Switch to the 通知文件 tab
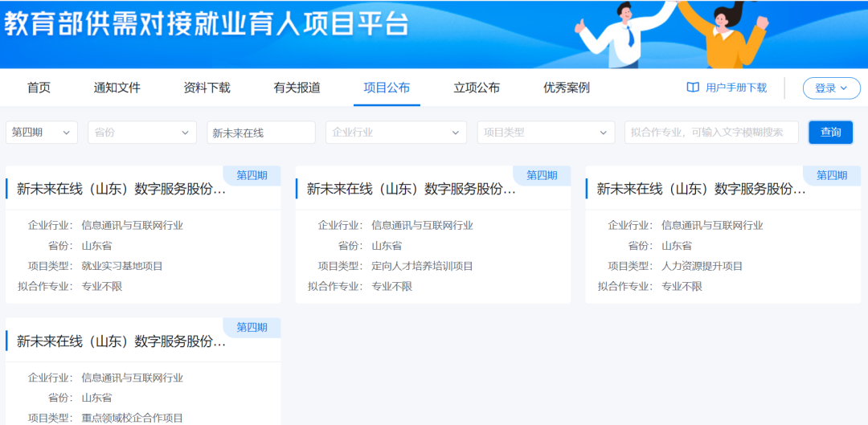This screenshot has height=425, width=868. coord(117,88)
